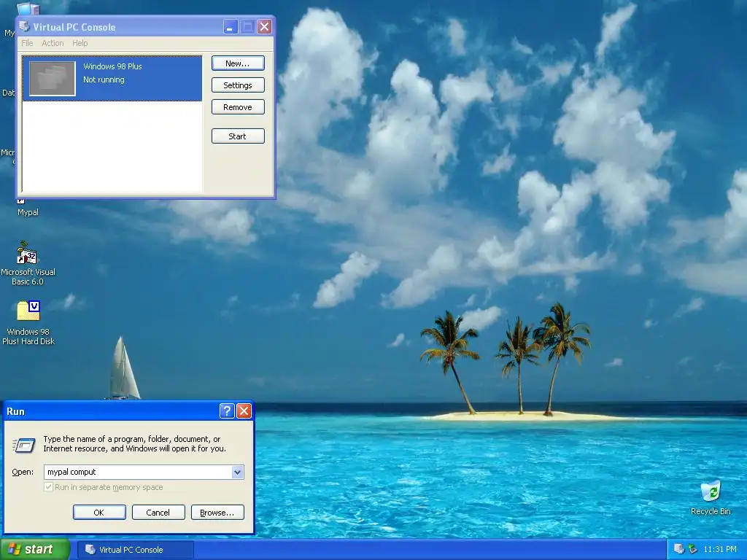Screen dimensions: 747x560
Task: Click the Browse... button in Run
Action: pyautogui.click(x=217, y=513)
